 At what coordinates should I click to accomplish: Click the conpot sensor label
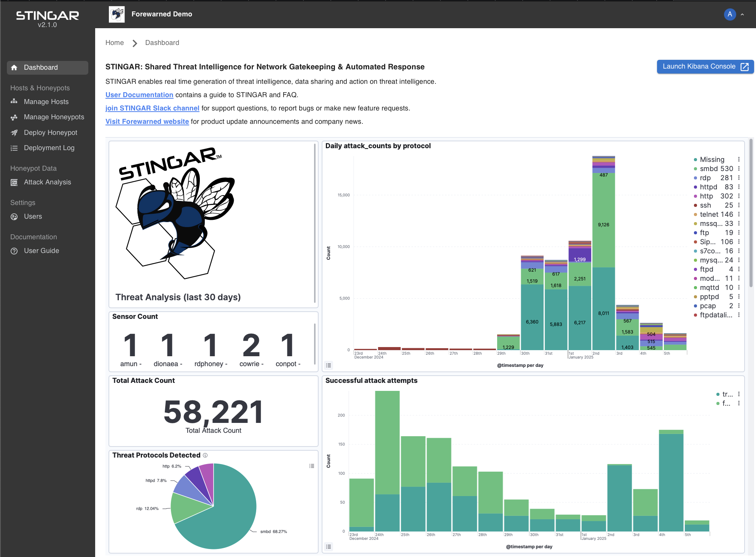point(288,364)
